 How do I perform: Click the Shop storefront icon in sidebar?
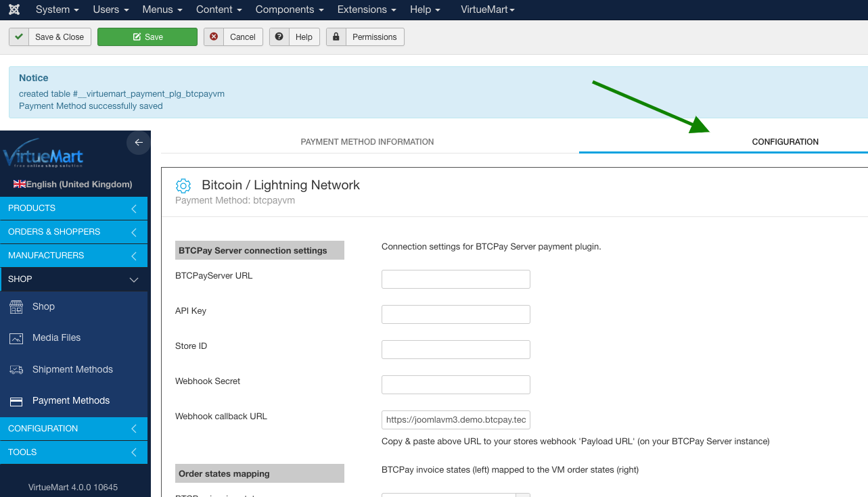(x=16, y=306)
